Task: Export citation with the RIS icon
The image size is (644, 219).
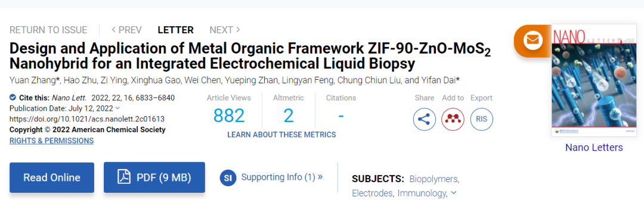Action: (481, 120)
